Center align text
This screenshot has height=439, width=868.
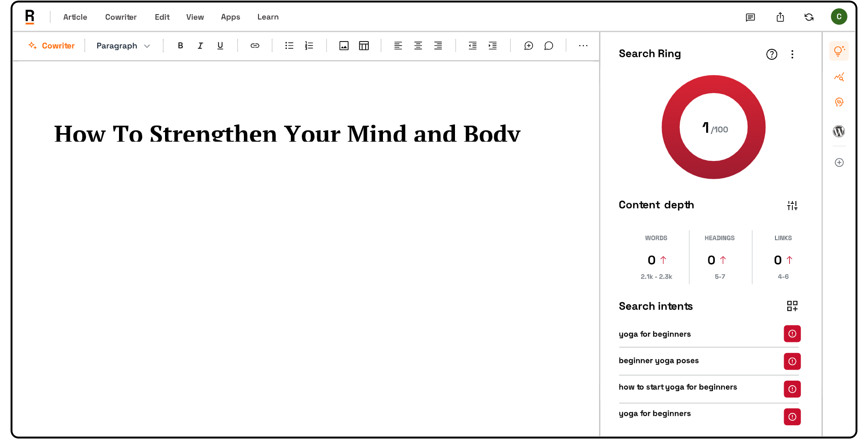[418, 46]
